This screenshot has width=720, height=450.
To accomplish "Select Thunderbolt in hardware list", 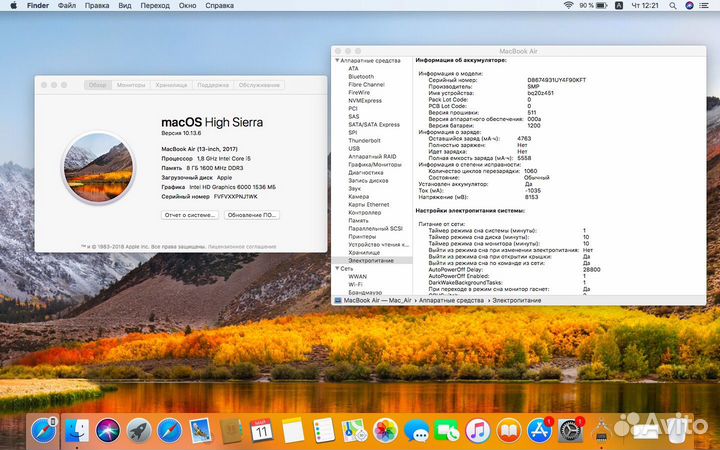I will pyautogui.click(x=364, y=141).
